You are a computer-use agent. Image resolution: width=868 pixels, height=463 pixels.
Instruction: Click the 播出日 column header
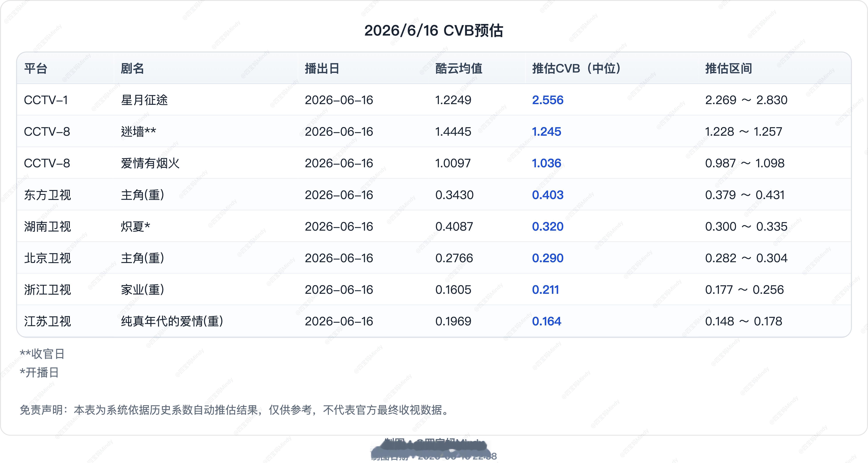322,68
